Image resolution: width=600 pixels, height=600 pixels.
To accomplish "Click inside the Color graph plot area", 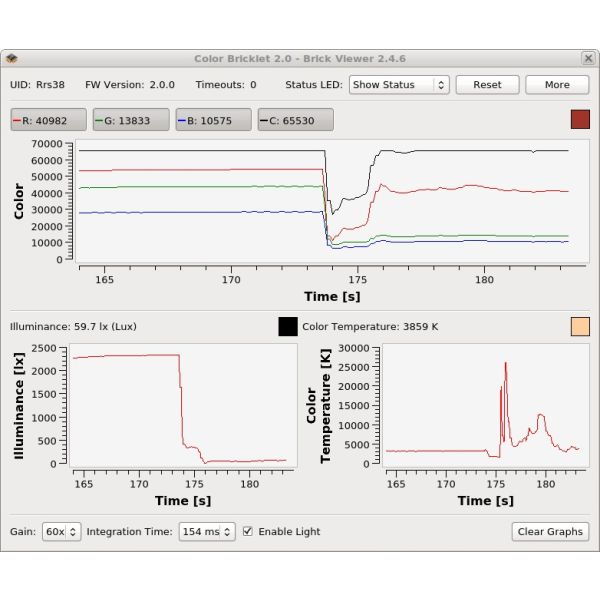I will pos(332,201).
